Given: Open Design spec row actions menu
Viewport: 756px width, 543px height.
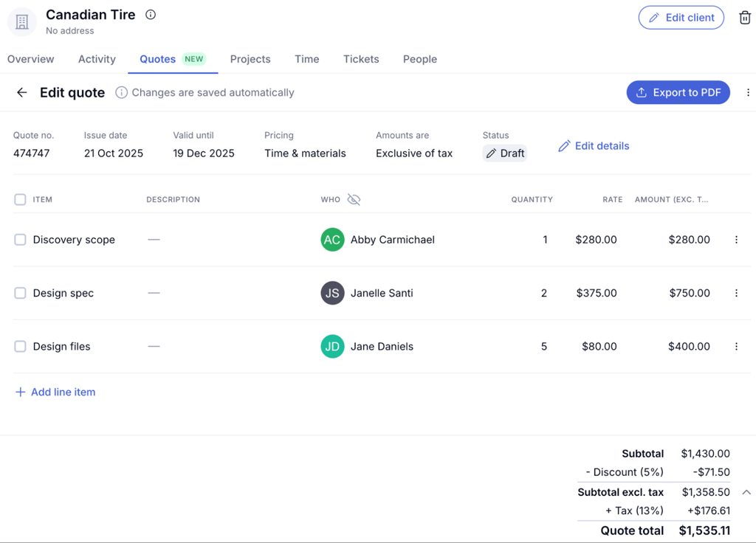Looking at the screenshot, I should 736,293.
